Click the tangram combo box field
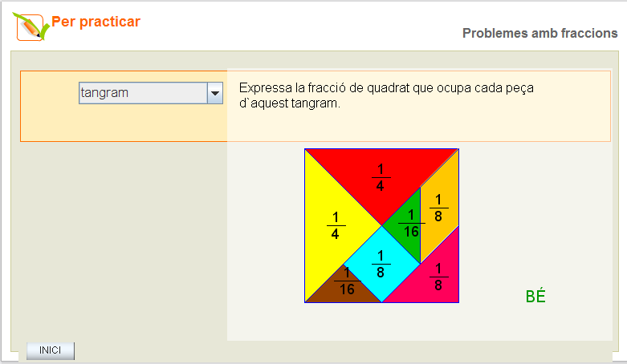This screenshot has height=364, width=627. click(143, 93)
